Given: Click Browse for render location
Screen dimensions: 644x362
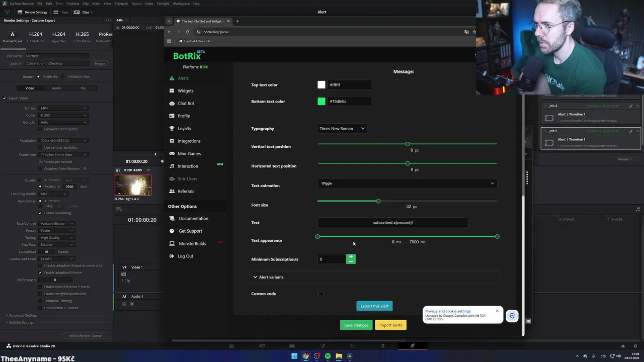Looking at the screenshot, I should click(100, 63).
